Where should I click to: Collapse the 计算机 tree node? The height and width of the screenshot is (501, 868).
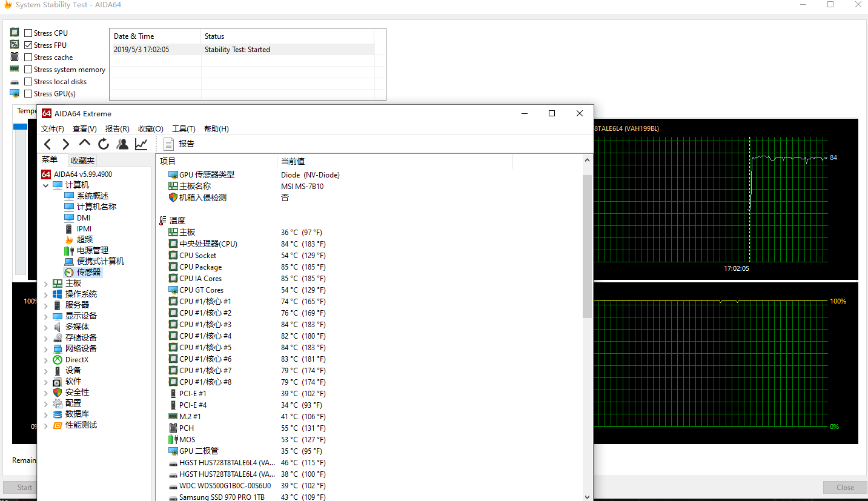pyautogui.click(x=46, y=185)
